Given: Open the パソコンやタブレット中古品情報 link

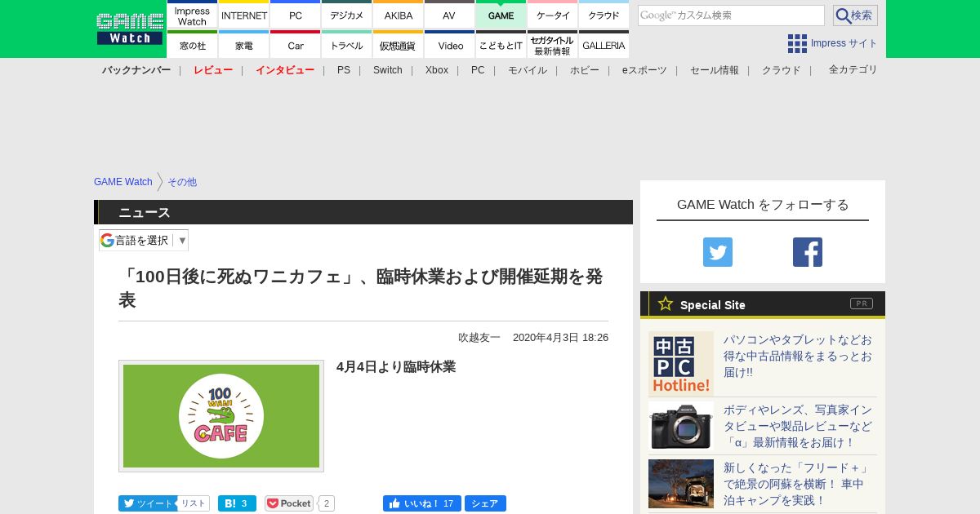Looking at the screenshot, I should click(798, 356).
